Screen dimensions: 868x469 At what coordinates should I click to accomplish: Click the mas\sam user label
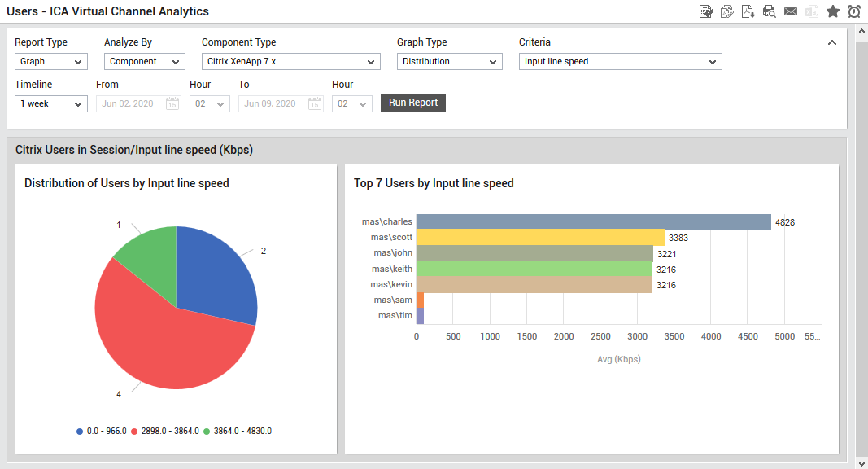pos(393,300)
